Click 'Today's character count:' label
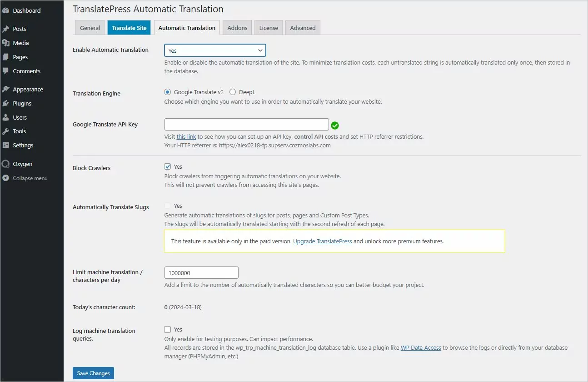Screen dimensions: 588x382 tap(104, 307)
